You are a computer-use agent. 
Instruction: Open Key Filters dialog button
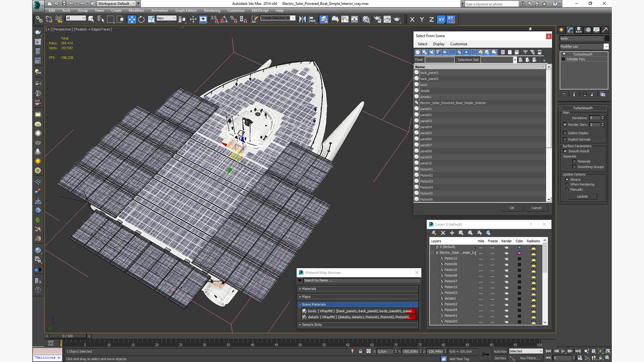pos(530,358)
